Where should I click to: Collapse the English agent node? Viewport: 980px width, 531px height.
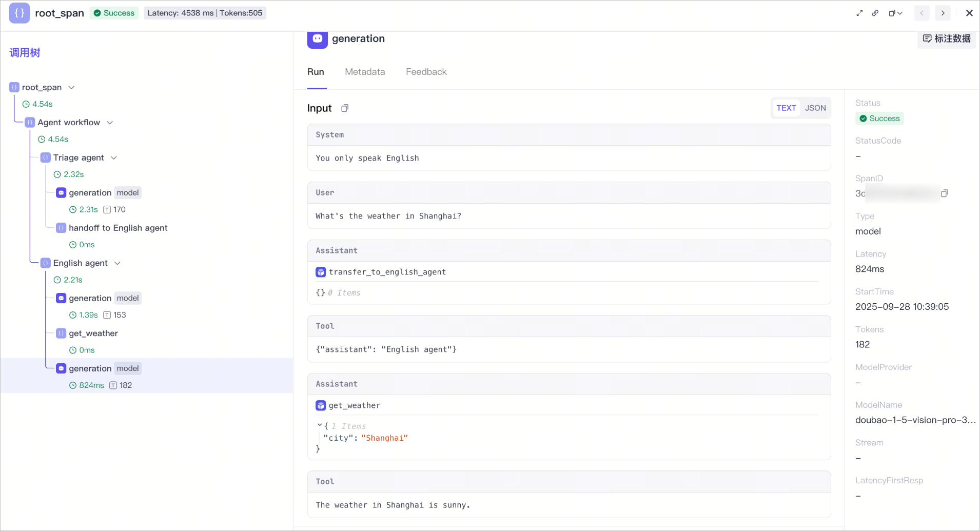click(x=117, y=263)
